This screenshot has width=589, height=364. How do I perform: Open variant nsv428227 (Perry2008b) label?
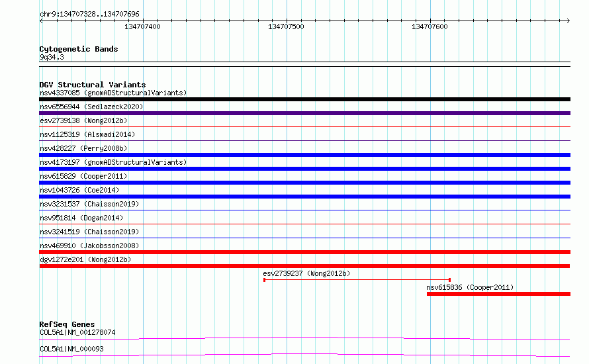pos(83,148)
